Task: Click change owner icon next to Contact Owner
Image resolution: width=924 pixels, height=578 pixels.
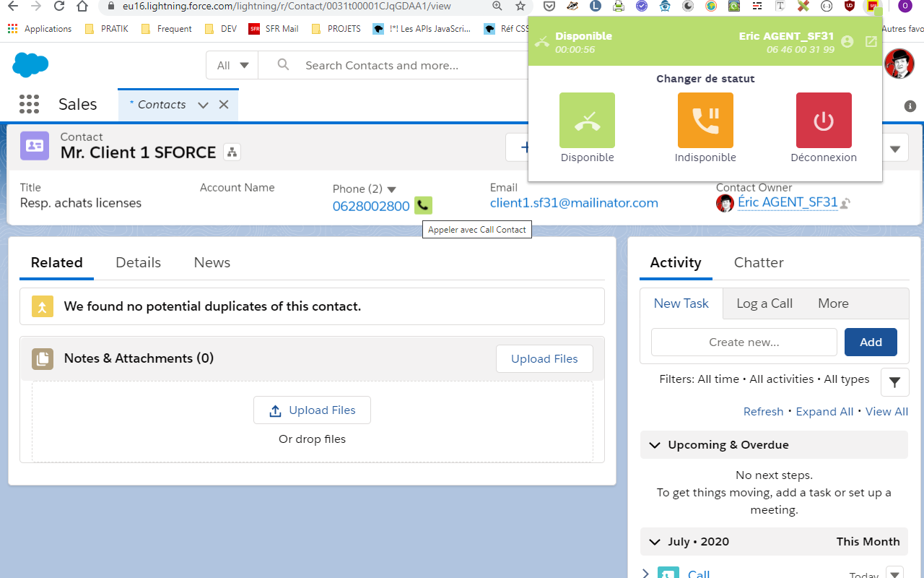Action: (x=845, y=204)
